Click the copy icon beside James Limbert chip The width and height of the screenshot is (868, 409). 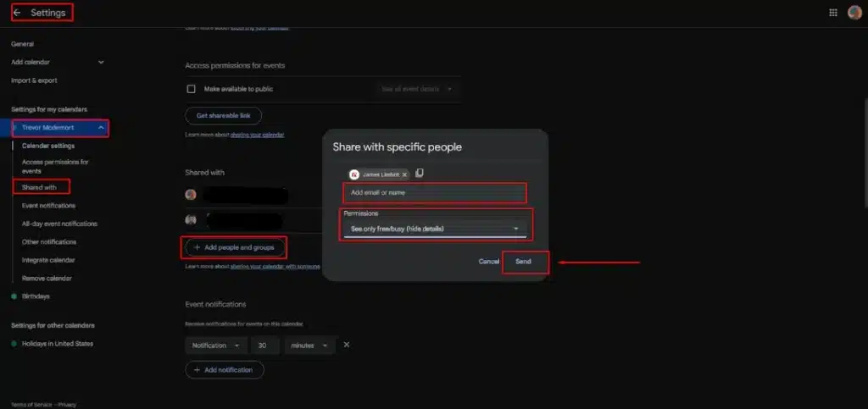[x=420, y=174]
